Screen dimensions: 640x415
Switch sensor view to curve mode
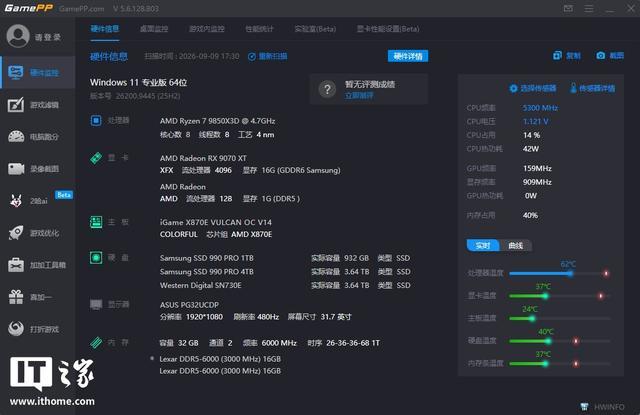pyautogui.click(x=515, y=246)
